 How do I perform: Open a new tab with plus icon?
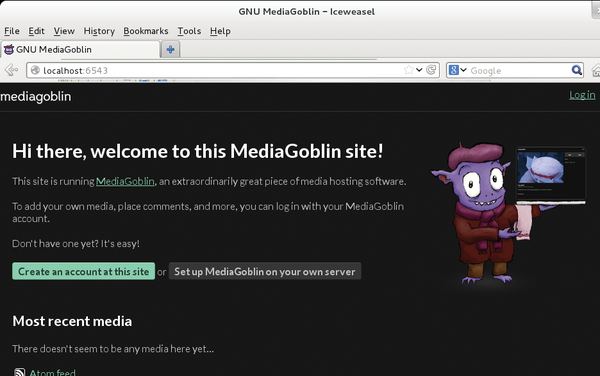[x=170, y=49]
